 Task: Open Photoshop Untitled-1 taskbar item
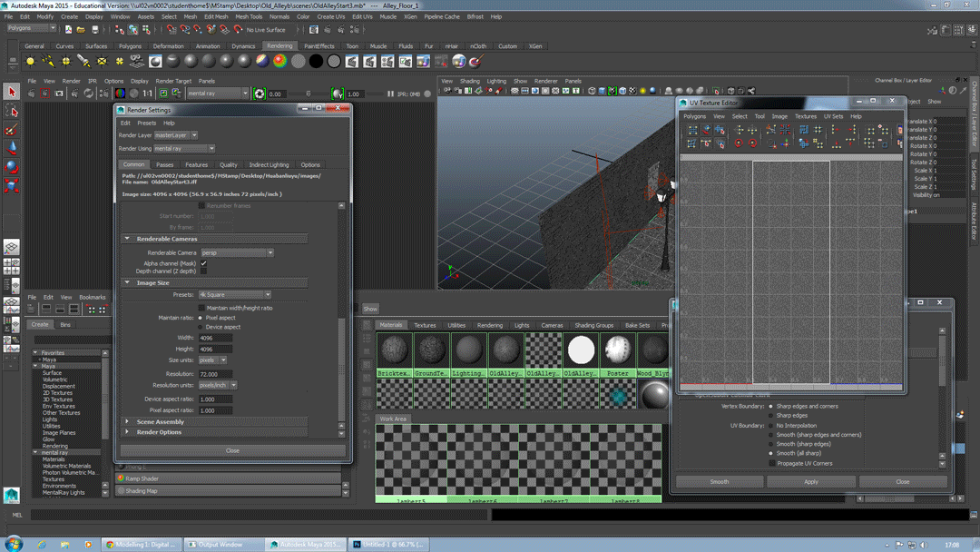point(388,545)
